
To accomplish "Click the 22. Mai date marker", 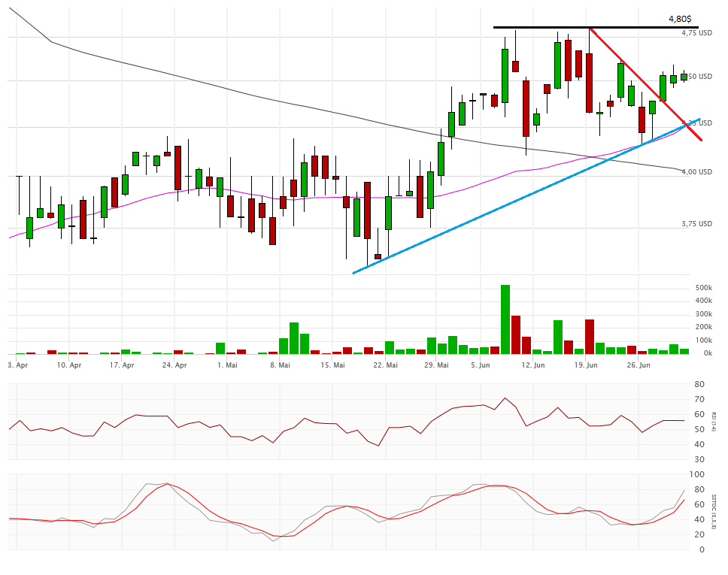I will point(384,365).
